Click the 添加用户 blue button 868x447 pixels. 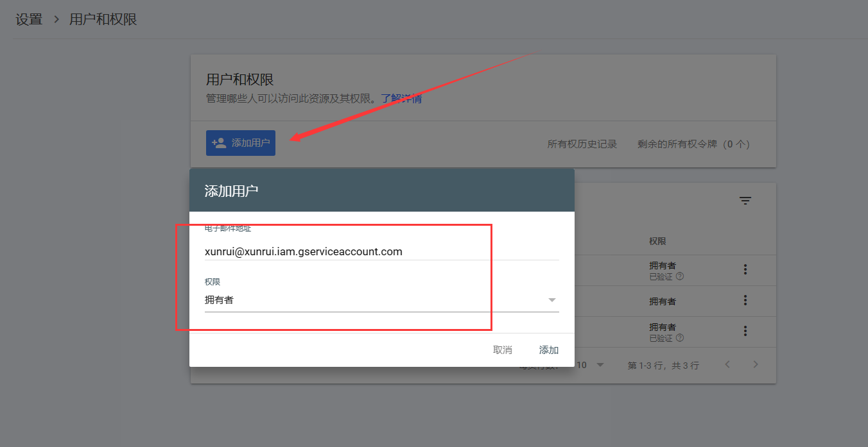pyautogui.click(x=241, y=143)
